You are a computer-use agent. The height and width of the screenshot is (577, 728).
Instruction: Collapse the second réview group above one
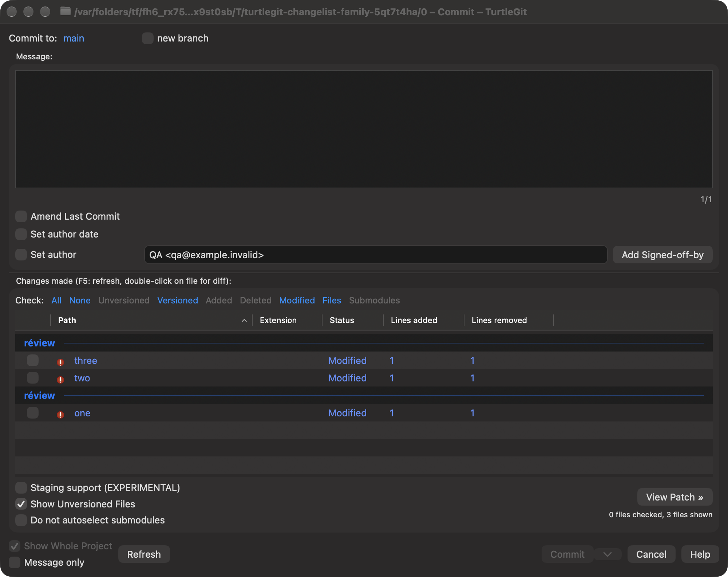[39, 396]
